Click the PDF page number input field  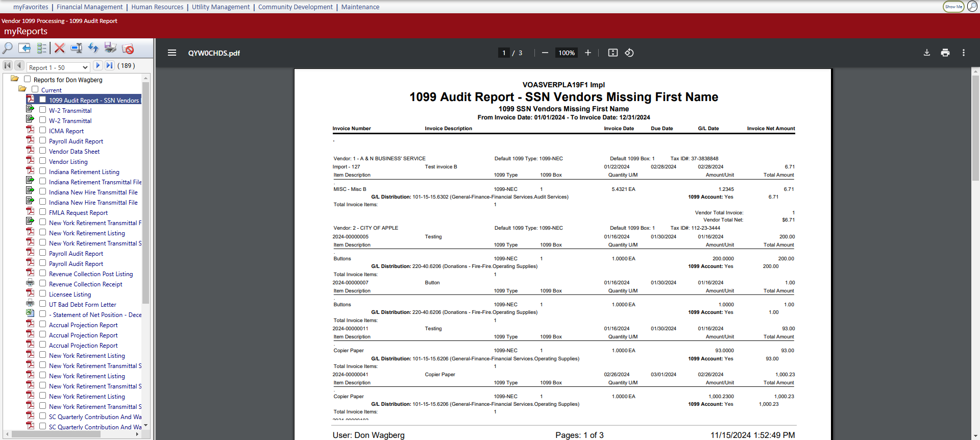(x=504, y=53)
